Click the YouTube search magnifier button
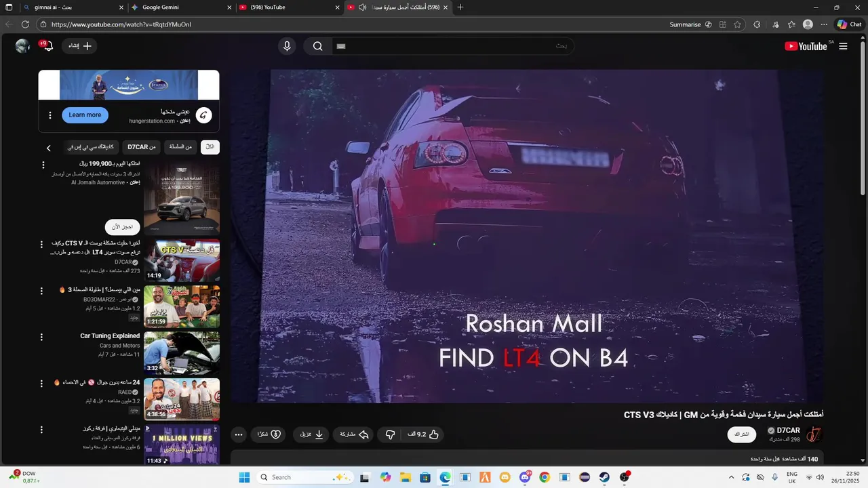The height and width of the screenshot is (488, 868). 317,46
